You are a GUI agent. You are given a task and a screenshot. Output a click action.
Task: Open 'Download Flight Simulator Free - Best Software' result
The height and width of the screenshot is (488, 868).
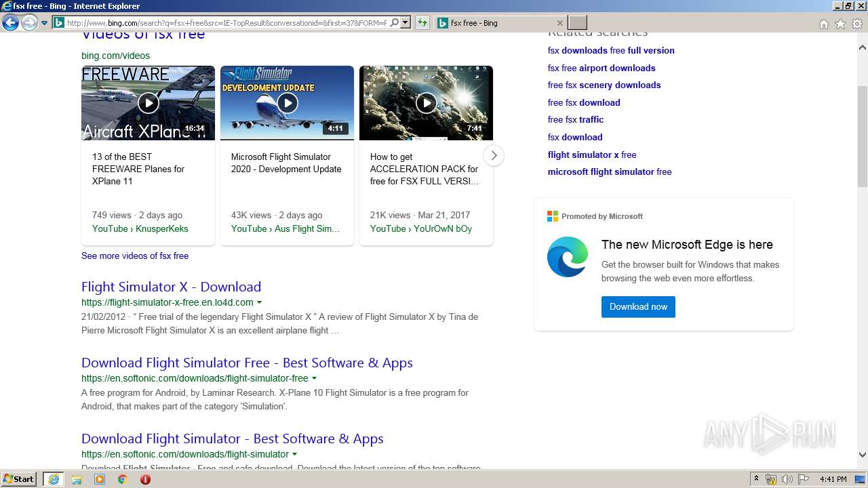(247, 363)
